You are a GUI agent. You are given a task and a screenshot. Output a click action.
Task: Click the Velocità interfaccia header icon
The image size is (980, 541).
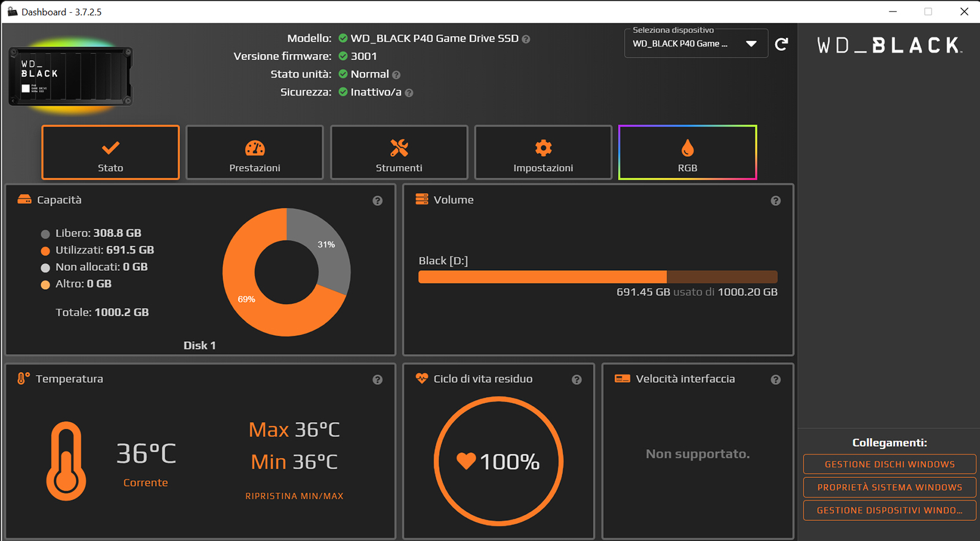pos(622,379)
